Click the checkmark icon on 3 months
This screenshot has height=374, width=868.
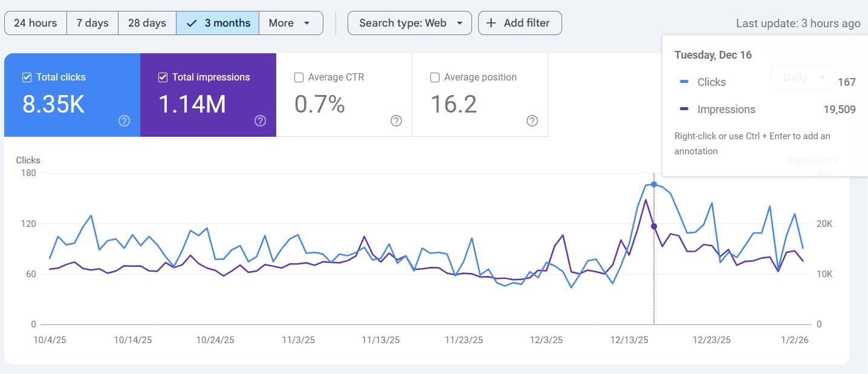click(192, 22)
